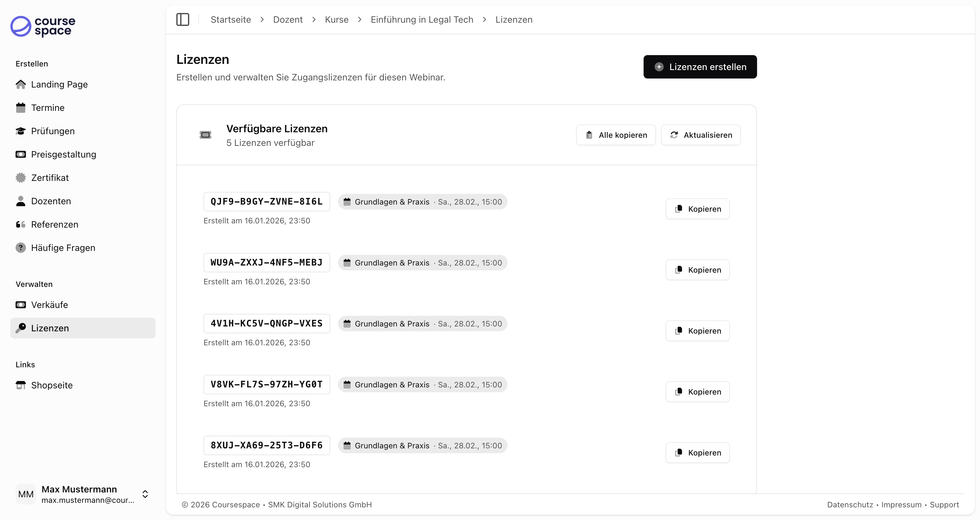
Task: Copy license 8XUJ-XA69-25T3-D6F6
Action: coord(697,453)
